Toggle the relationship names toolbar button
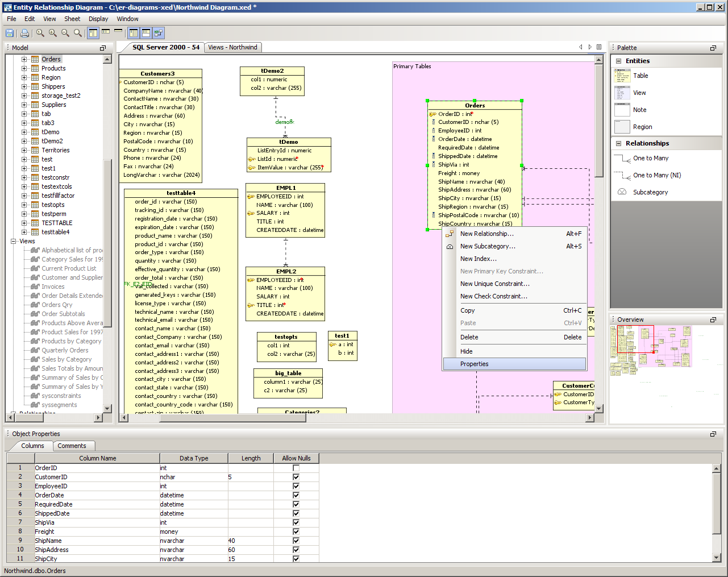Screen dimensions: 728x577 pos(159,33)
